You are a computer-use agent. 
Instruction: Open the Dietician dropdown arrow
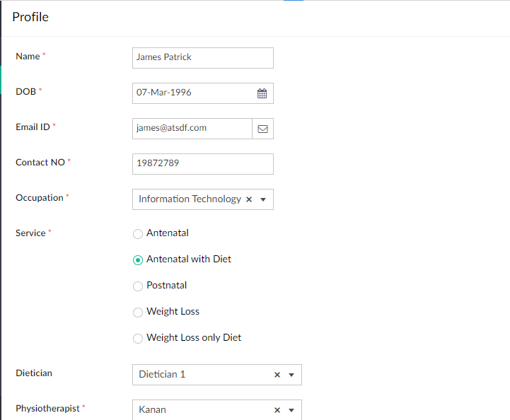tap(291, 375)
